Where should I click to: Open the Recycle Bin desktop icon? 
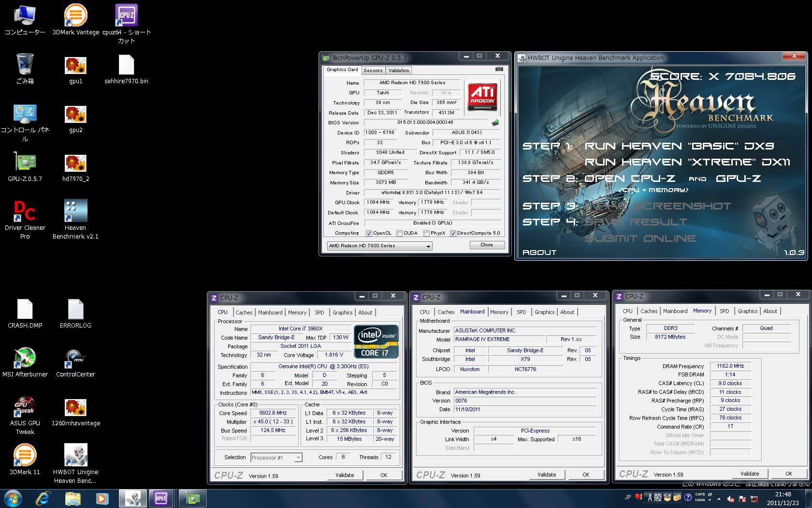point(25,69)
